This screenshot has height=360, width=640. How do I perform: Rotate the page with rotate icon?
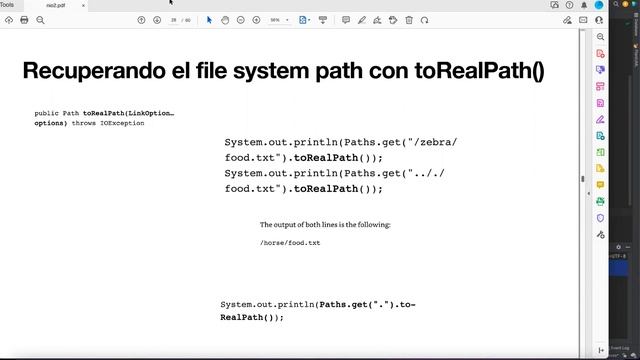point(424,20)
